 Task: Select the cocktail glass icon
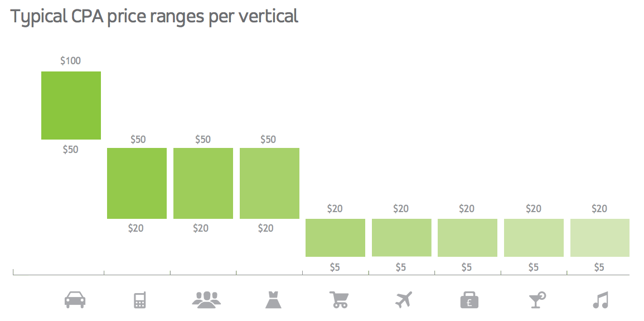(x=536, y=300)
